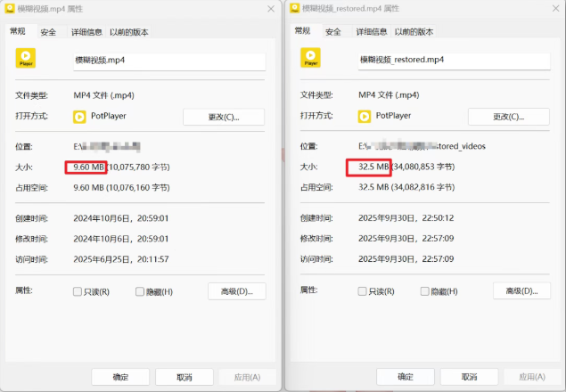566x392 pixels.
Task: Focus the filename field showing 模糊视频_restored.mp4
Action: [455, 60]
